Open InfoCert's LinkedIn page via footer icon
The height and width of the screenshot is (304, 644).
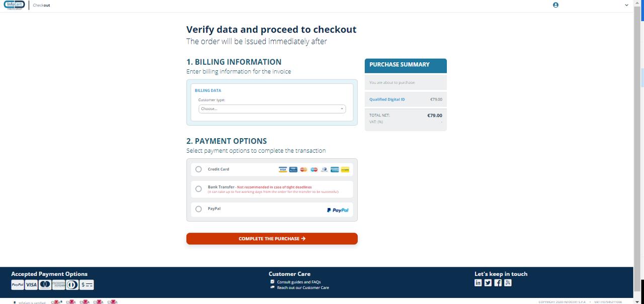click(x=478, y=282)
